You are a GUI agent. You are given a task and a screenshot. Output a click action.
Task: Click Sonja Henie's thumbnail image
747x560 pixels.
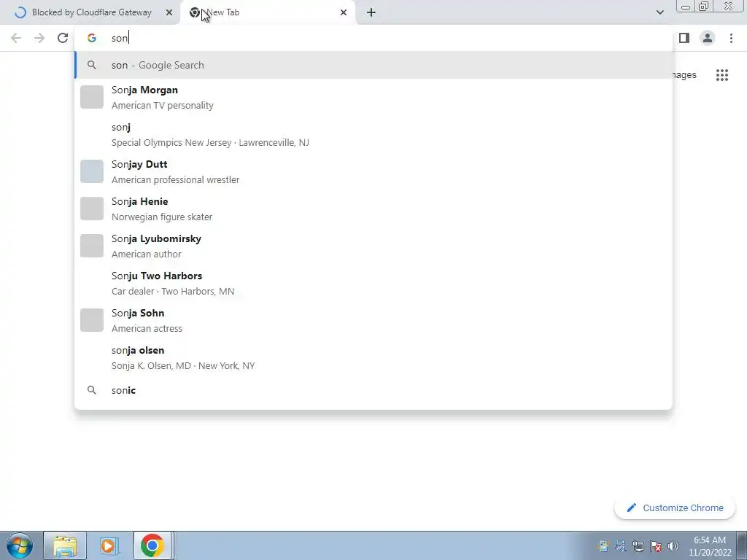[x=92, y=209]
